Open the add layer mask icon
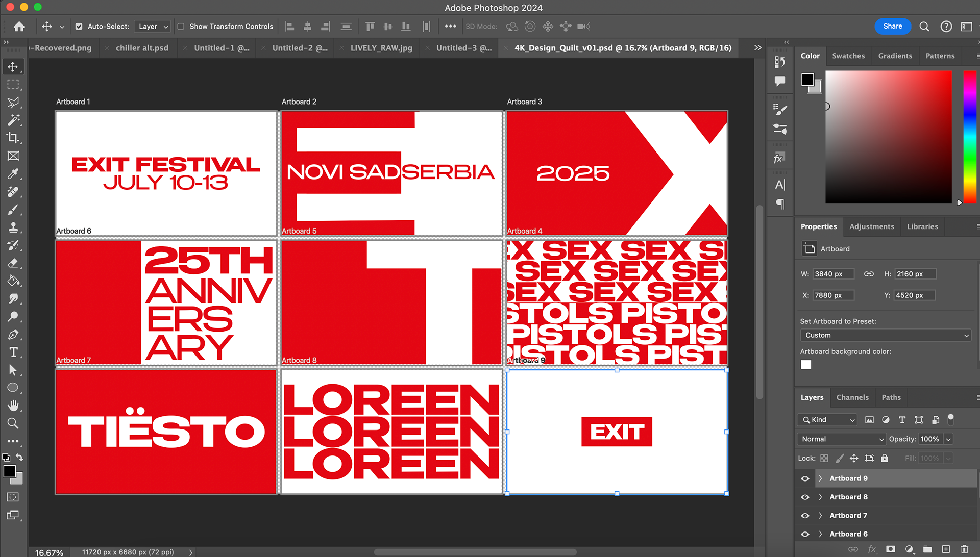The image size is (980, 557). tap(891, 549)
